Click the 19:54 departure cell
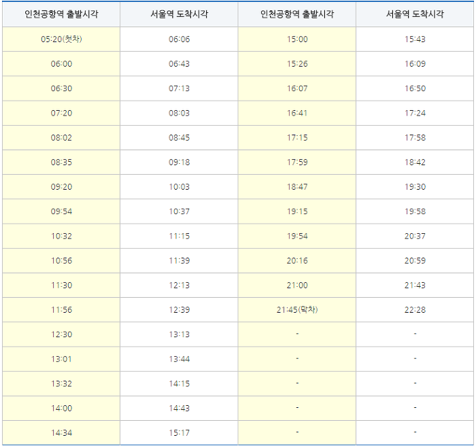The image size is (476, 448). click(x=297, y=236)
